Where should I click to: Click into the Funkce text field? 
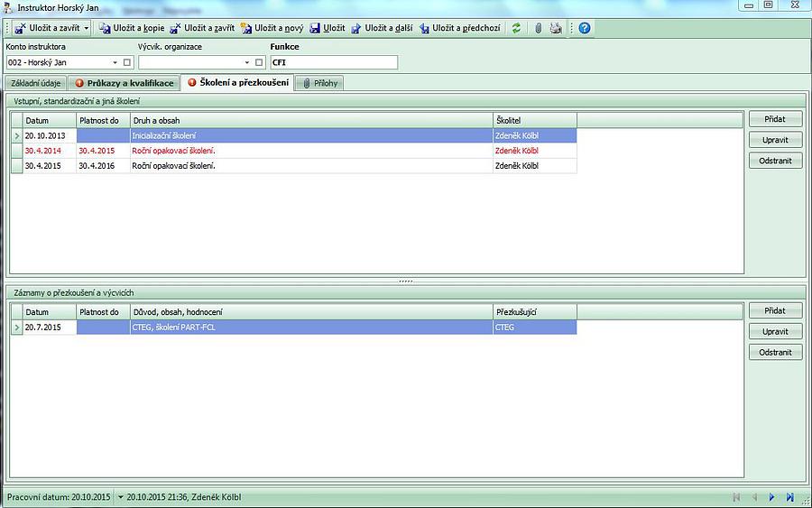[x=334, y=62]
